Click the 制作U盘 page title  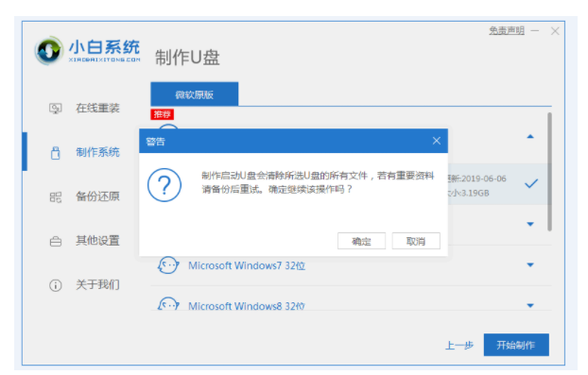click(187, 58)
